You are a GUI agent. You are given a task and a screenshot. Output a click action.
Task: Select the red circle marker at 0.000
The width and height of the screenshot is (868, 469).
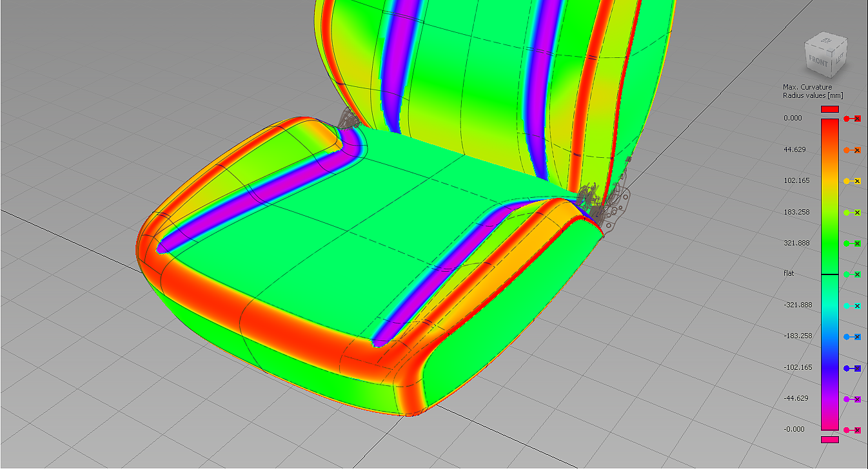[x=846, y=119]
